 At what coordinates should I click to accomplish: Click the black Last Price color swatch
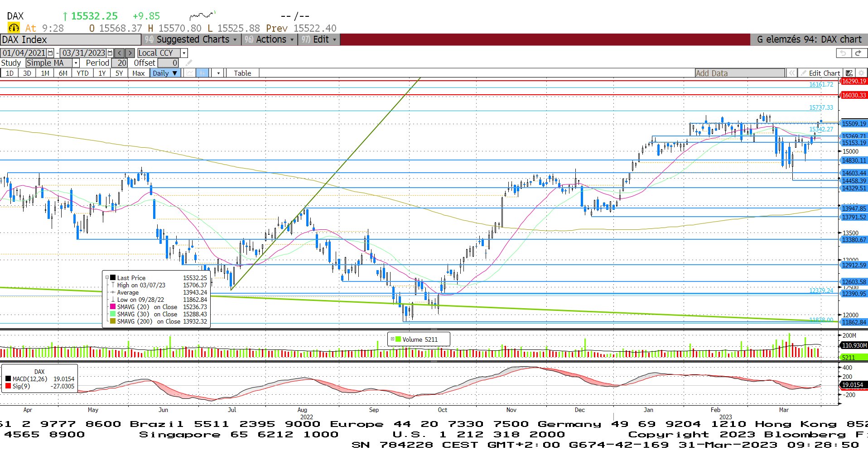(x=113, y=277)
